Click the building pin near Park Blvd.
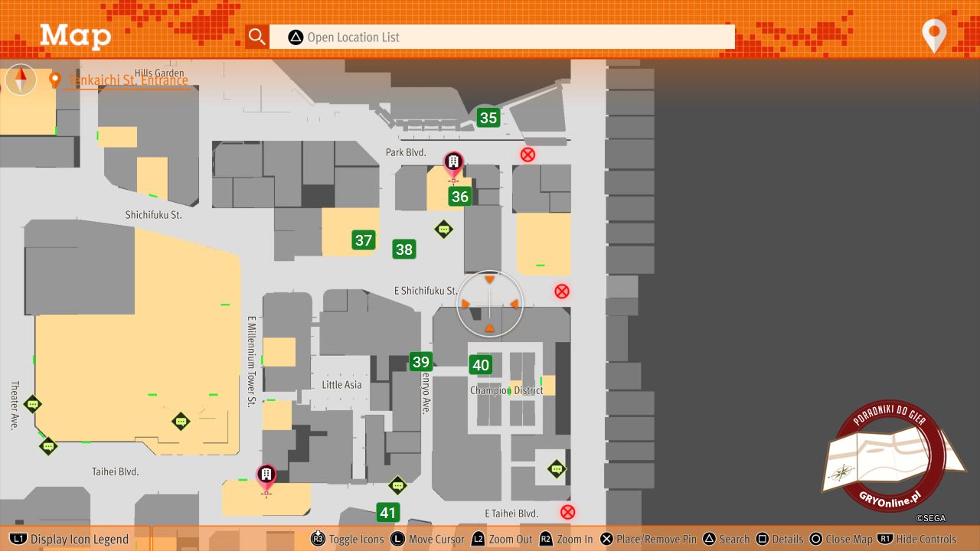Image resolution: width=980 pixels, height=551 pixels. tap(454, 165)
